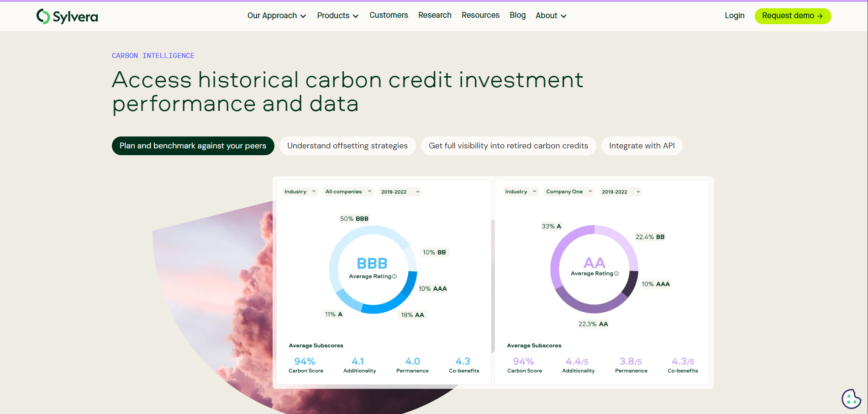Select Understand offsetting strategies tab
868x414 pixels.
tap(347, 146)
